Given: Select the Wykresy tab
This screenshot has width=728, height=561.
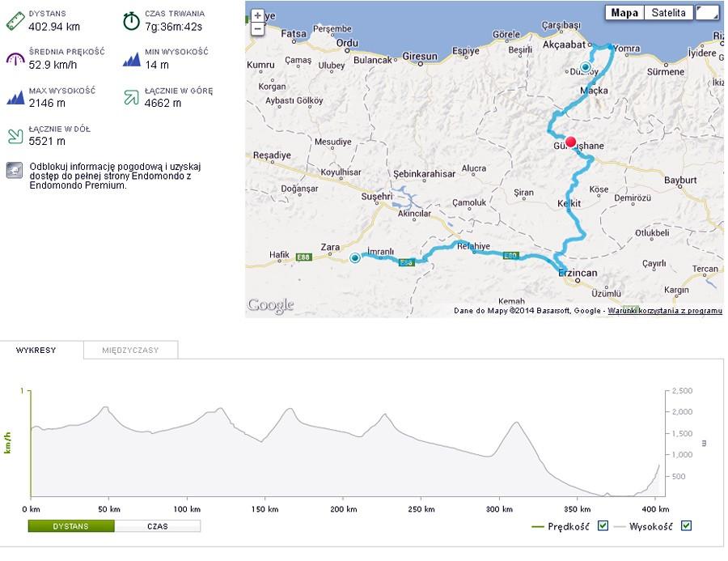Looking at the screenshot, I should coord(36,351).
